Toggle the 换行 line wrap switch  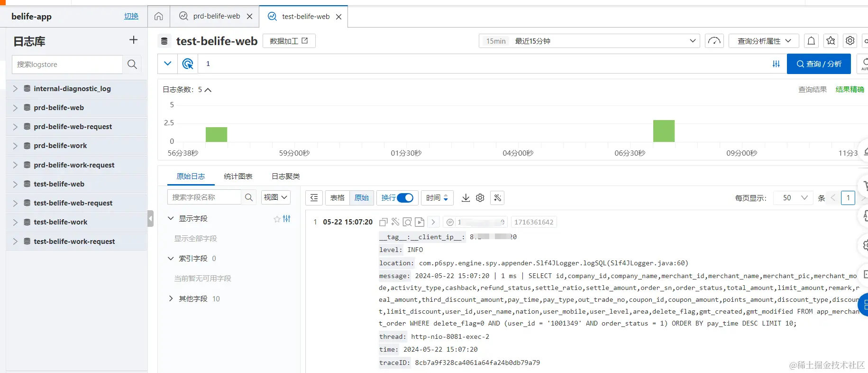(405, 198)
